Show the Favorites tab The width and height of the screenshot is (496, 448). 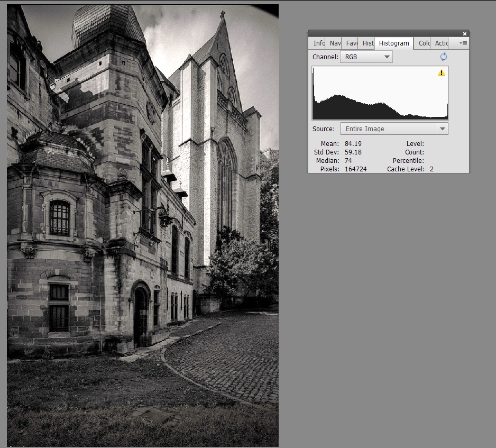(x=352, y=43)
